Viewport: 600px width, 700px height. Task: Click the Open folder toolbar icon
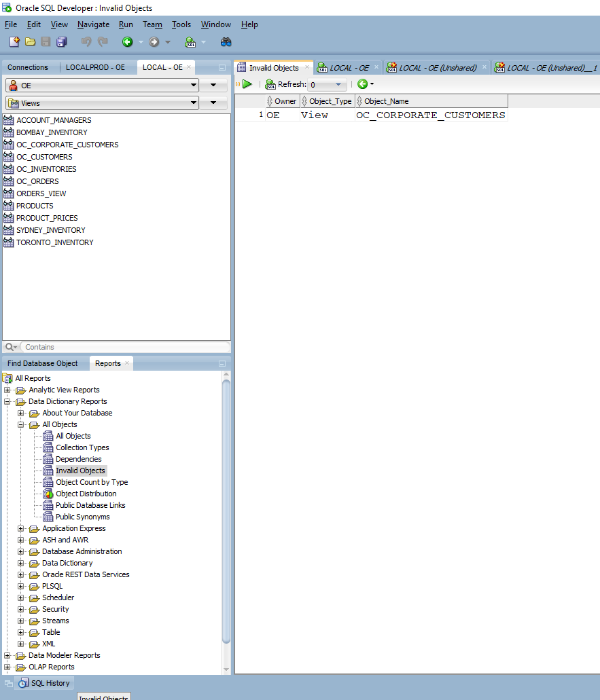30,42
